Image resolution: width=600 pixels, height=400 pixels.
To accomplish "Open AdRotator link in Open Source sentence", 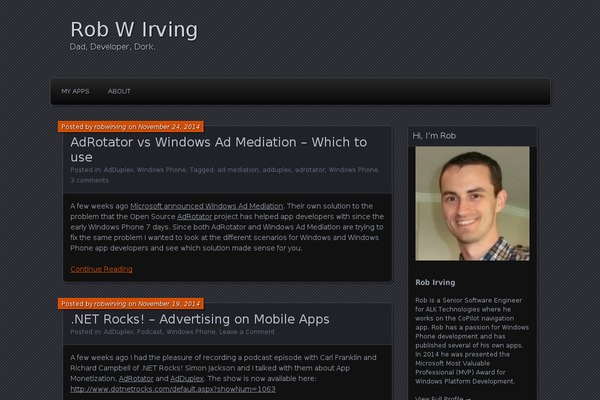I will 194,217.
